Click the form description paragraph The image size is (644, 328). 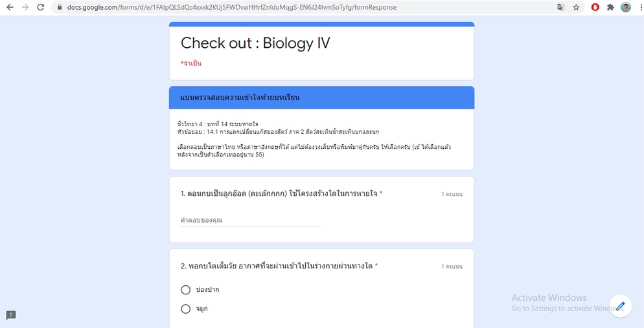point(315,139)
